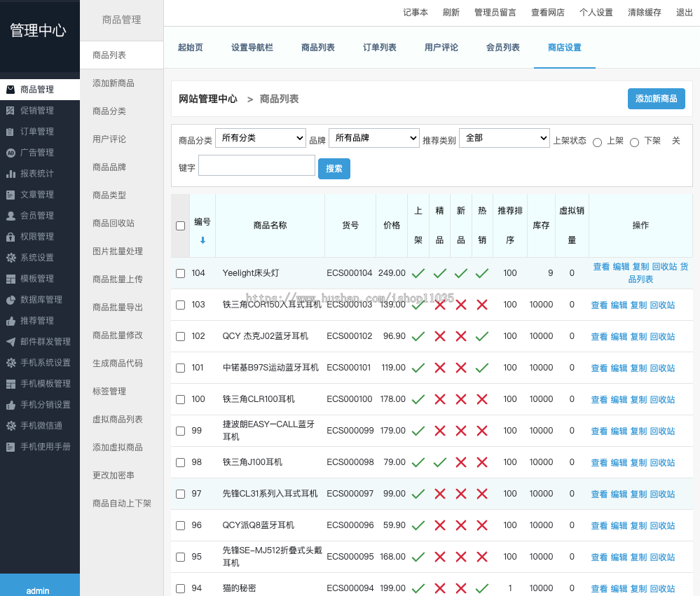700x596 pixels.
Task: Open the 用户评论 tab
Action: (441, 48)
